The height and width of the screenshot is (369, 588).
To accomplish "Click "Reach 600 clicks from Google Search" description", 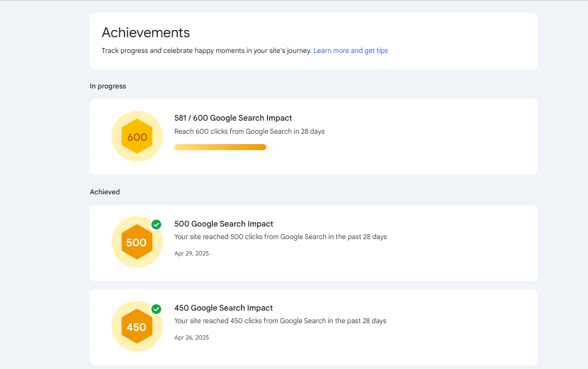I will tap(249, 132).
